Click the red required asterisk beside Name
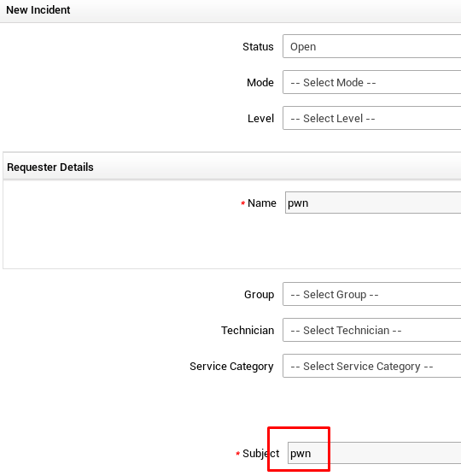461x476 pixels. click(242, 203)
